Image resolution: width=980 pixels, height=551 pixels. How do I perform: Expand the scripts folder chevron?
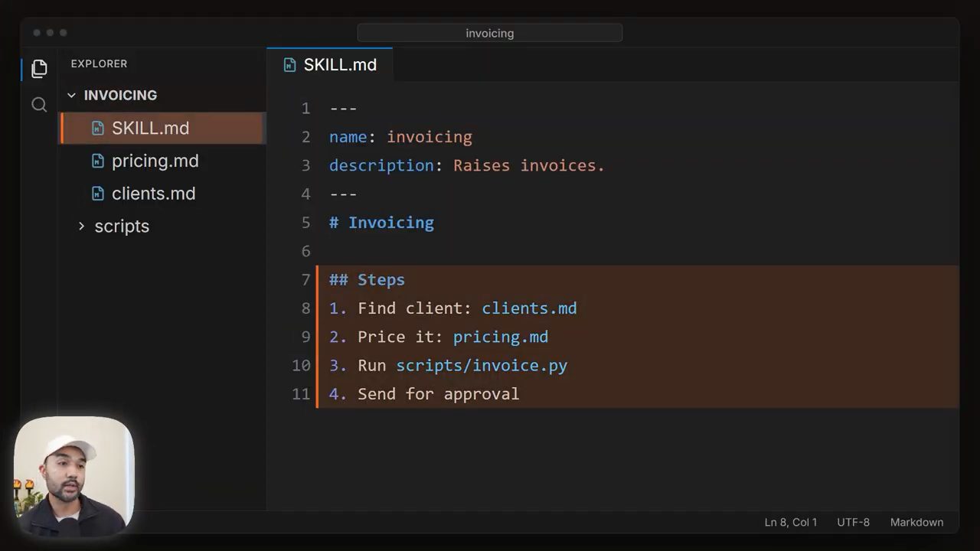point(81,227)
